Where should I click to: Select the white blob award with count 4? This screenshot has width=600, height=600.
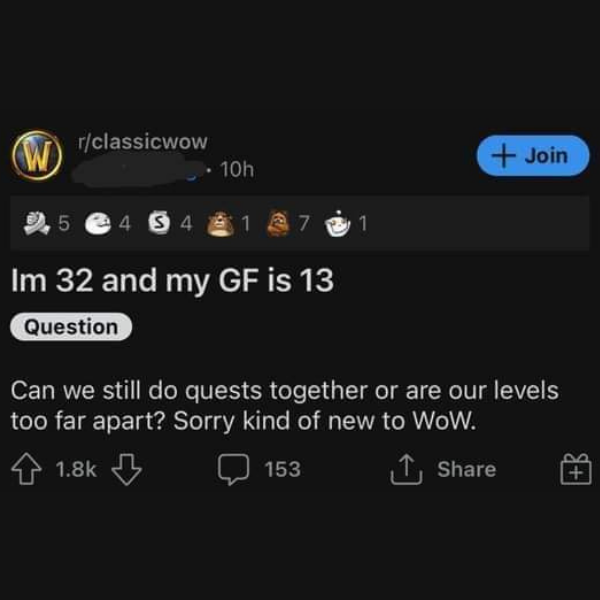[x=98, y=223]
